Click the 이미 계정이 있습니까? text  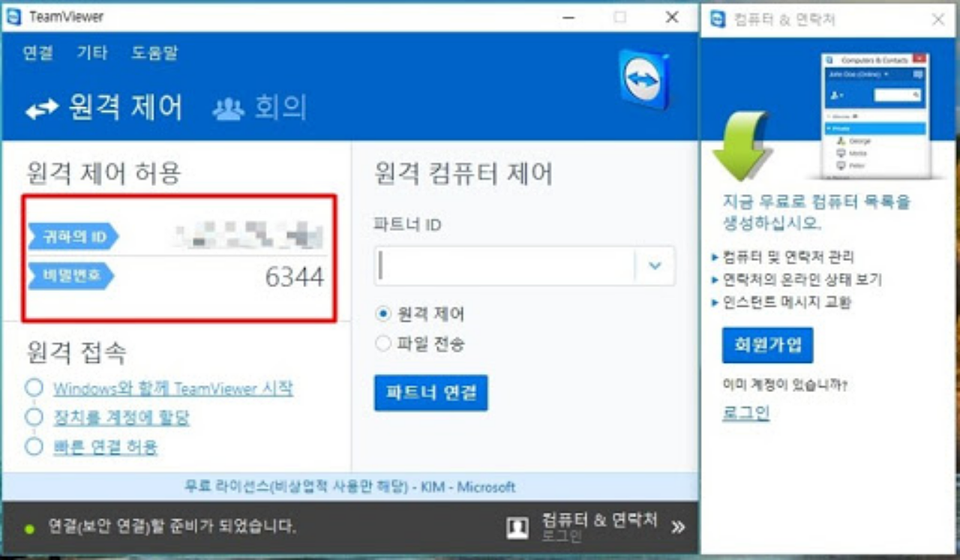(785, 386)
